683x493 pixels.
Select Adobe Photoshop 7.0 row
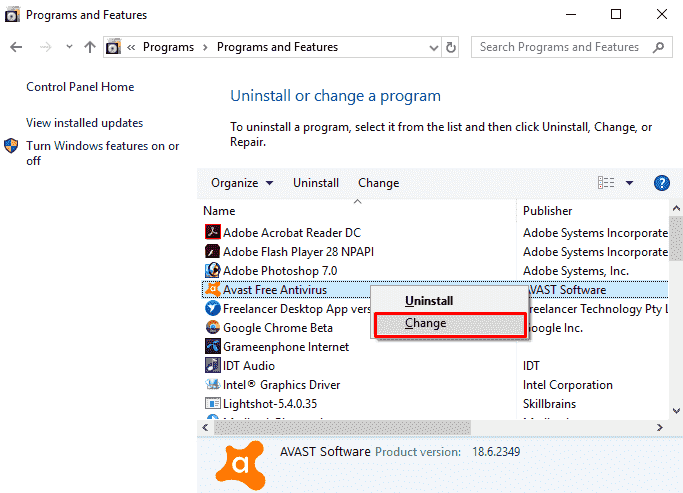[435, 271]
